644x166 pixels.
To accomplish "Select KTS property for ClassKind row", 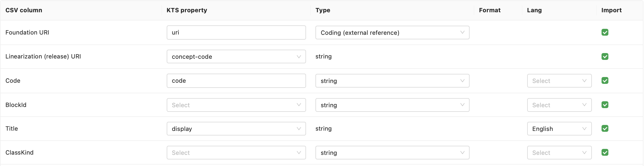I will [236, 153].
